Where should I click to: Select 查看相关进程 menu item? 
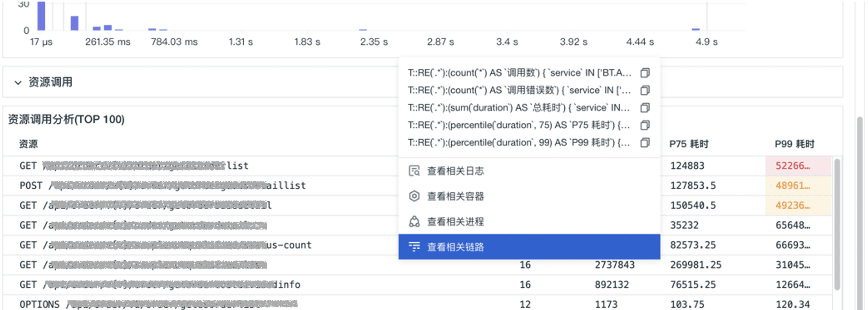coord(529,222)
